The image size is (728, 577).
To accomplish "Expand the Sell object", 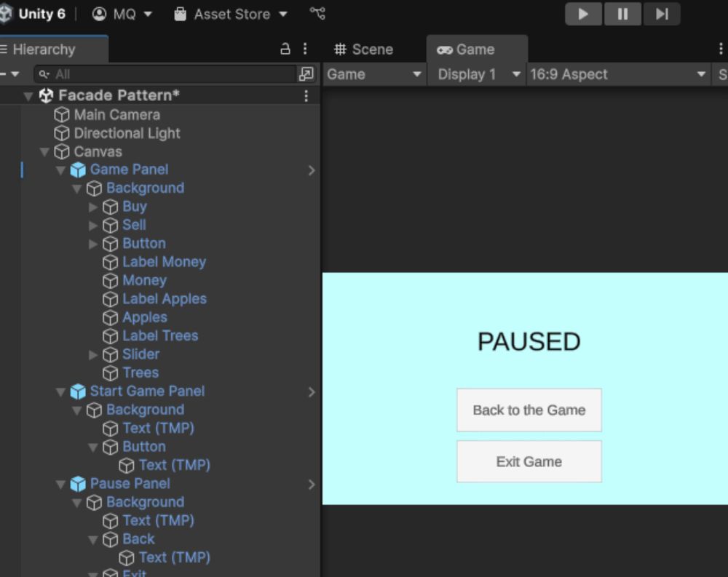I will (93, 226).
